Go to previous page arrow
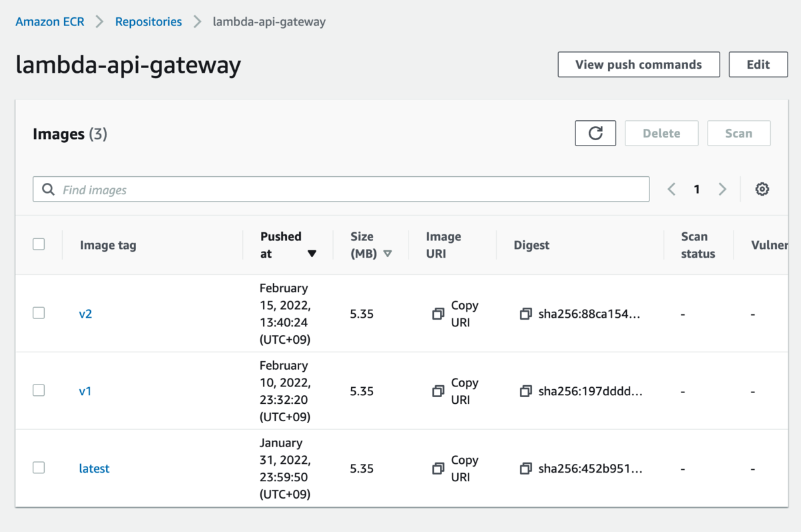 coord(672,190)
